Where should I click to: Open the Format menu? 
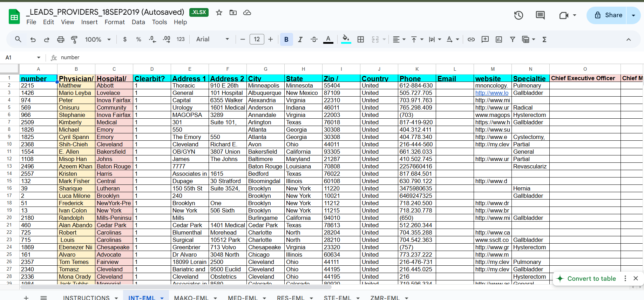[115, 22]
